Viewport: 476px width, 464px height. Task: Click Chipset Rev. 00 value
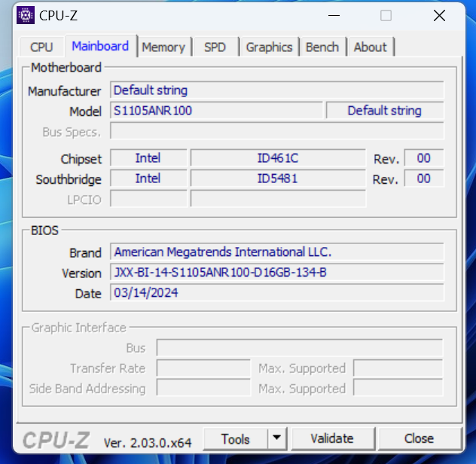point(424,158)
